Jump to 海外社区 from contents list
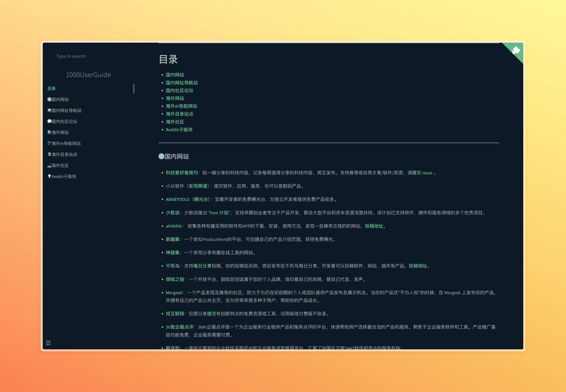566x392 pixels. pos(175,122)
